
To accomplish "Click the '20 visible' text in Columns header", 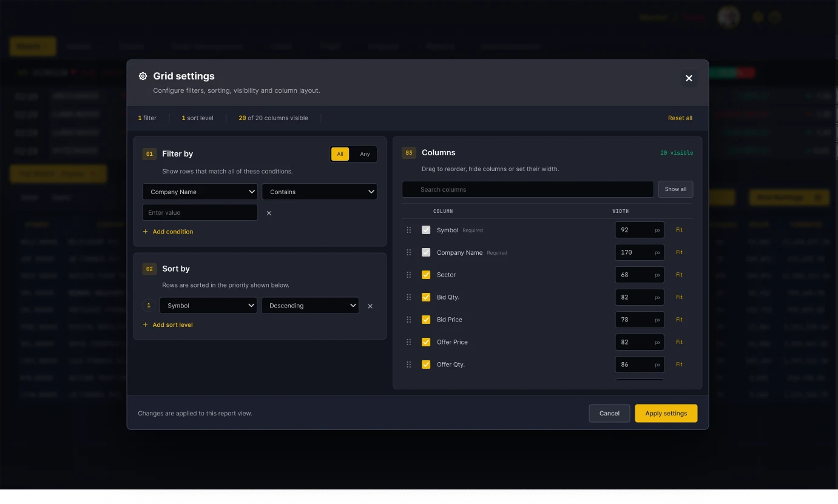I will (677, 153).
